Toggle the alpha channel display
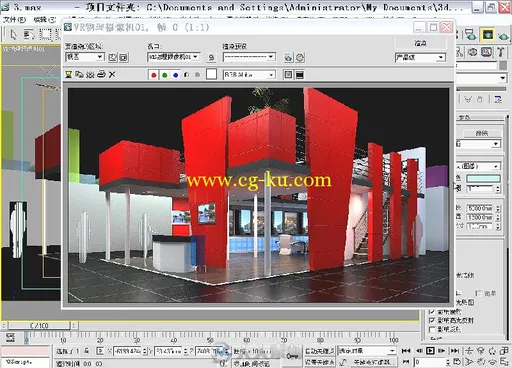Image resolution: width=512 pixels, height=368 pixels. 186,75
